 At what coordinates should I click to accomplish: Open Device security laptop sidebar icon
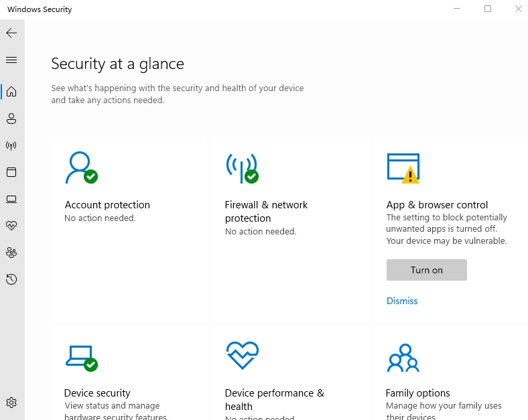[11, 199]
